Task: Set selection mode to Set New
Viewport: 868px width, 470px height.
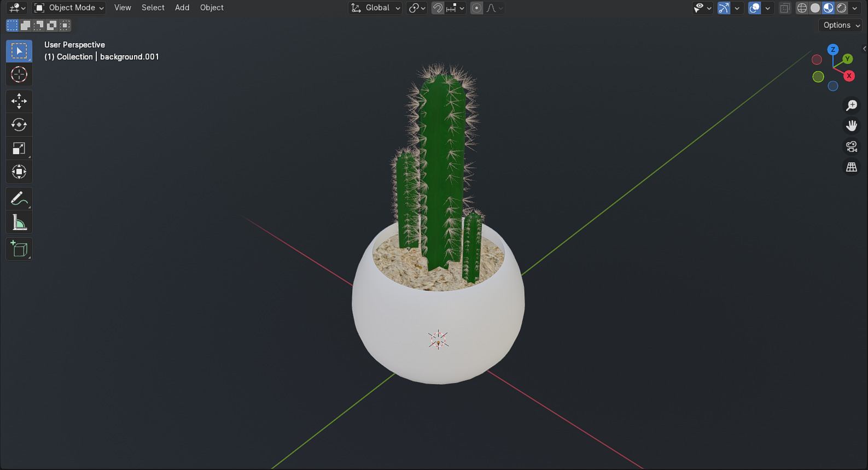Action: tap(12, 25)
